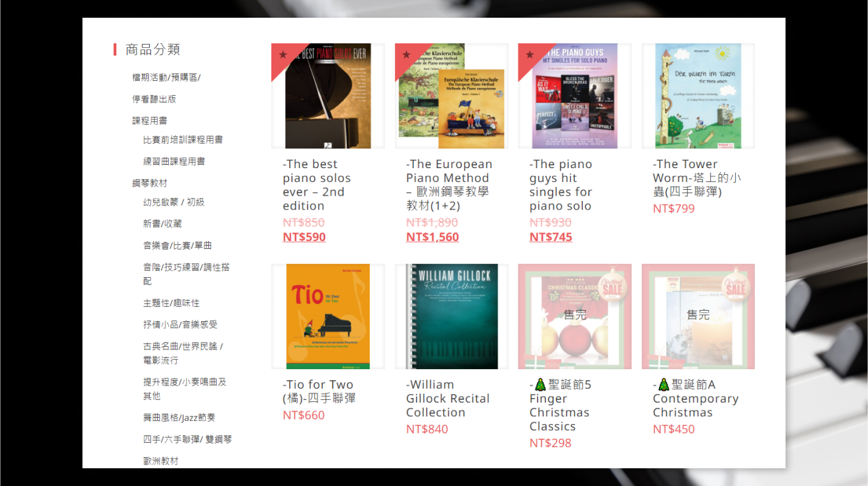This screenshot has height=486, width=868.
Task: Open sold-out 5 Finger Christmas Classics image
Action: (x=575, y=317)
